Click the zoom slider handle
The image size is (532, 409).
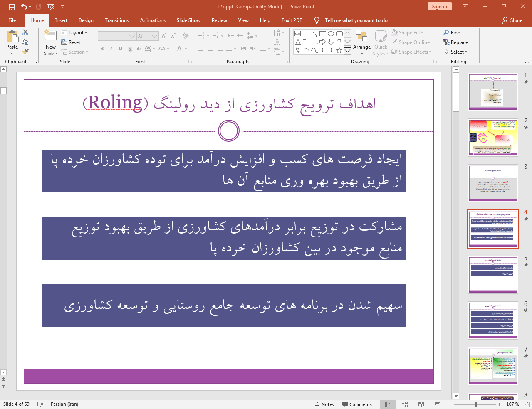(x=475, y=404)
